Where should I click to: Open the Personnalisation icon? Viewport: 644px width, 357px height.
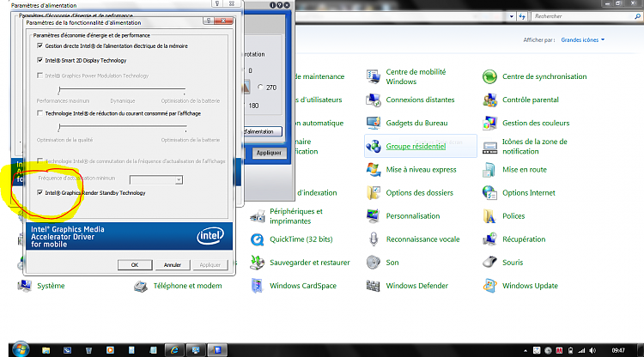click(x=373, y=216)
